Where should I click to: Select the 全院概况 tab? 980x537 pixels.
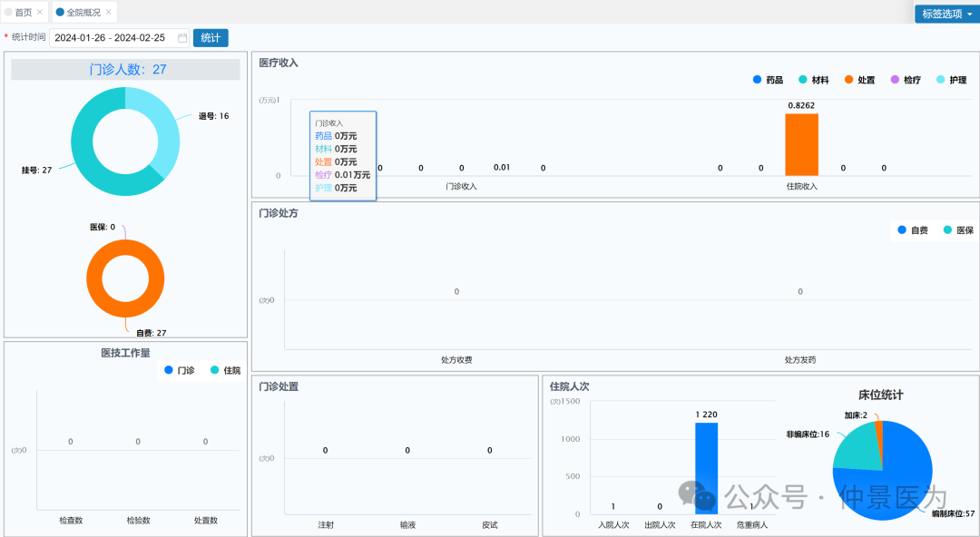click(x=83, y=13)
